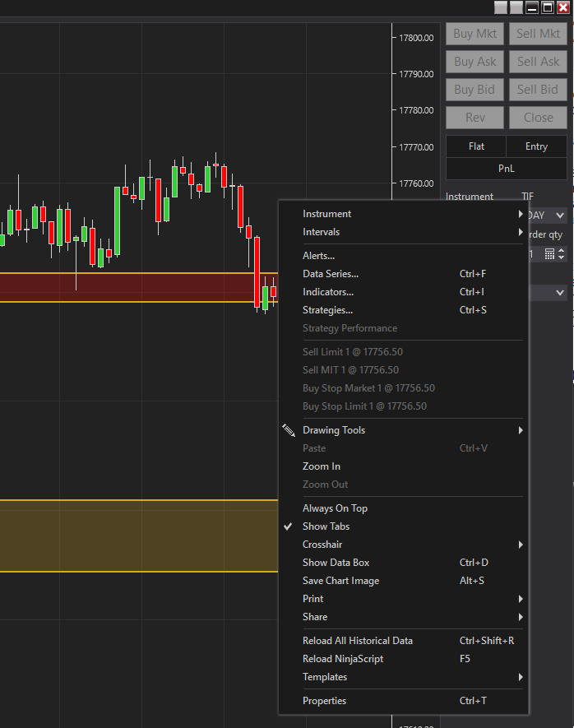Select Reload All Historical Data

(x=403, y=641)
